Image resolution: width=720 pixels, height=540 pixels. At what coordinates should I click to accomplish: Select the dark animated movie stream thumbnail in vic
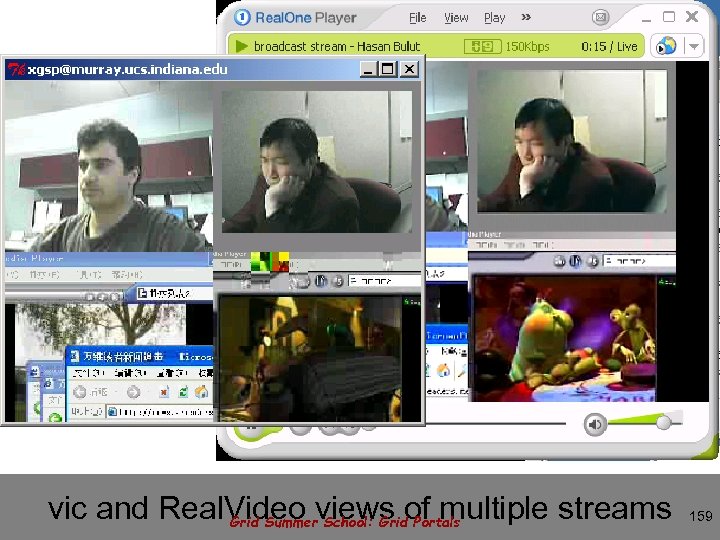point(310,359)
